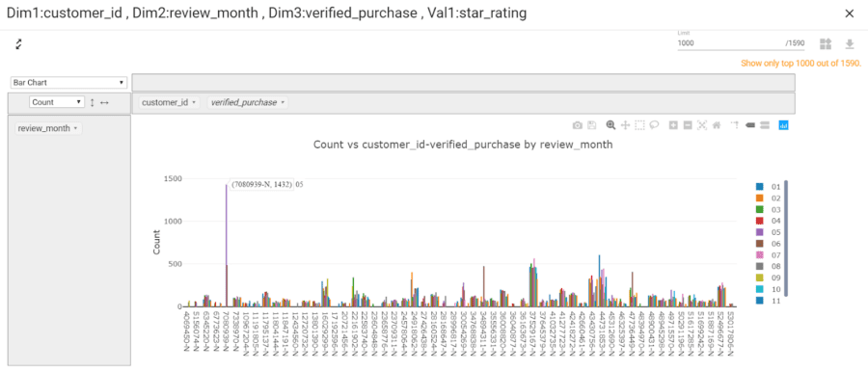Choose the Lasso Select tool
This screenshot has width=868, height=371.
[x=654, y=125]
